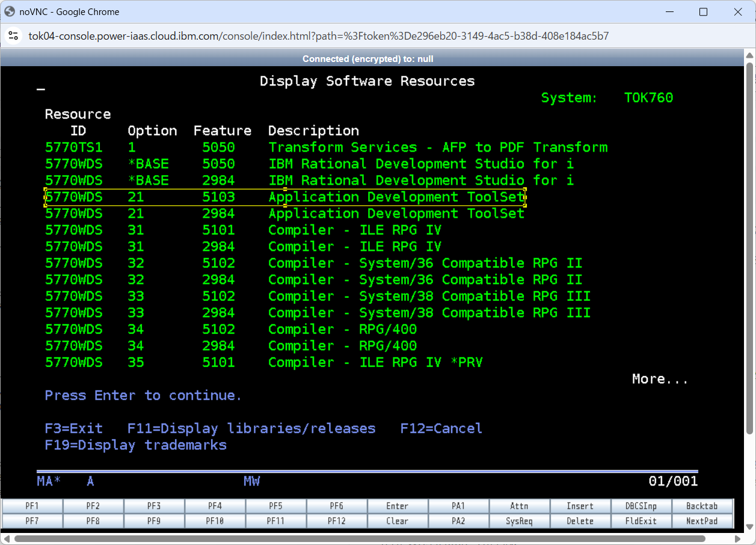Click the Delete key button
Screen dimensions: 756x545
580,521
